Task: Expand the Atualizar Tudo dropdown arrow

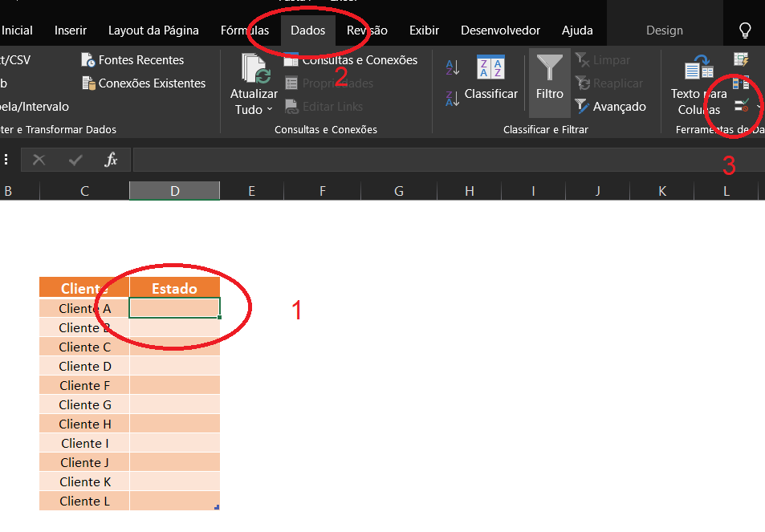Action: click(270, 109)
